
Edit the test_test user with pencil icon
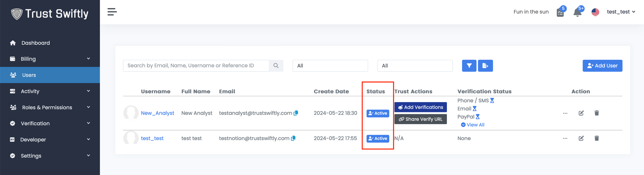pyautogui.click(x=581, y=138)
